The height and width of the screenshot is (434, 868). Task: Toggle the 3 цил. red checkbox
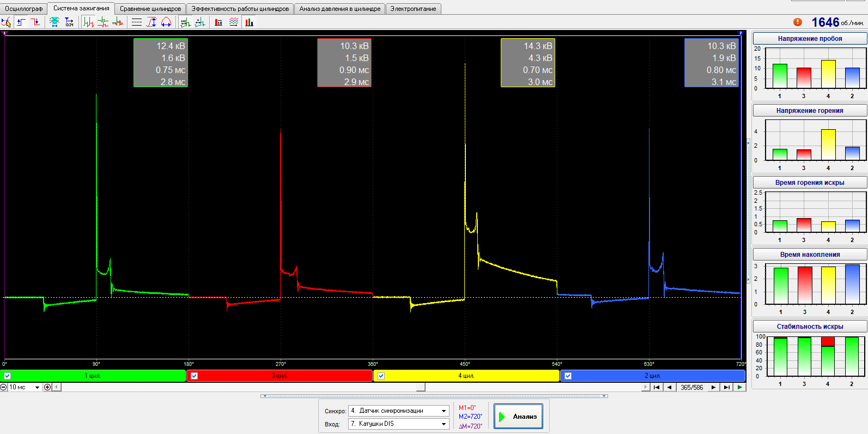click(194, 376)
